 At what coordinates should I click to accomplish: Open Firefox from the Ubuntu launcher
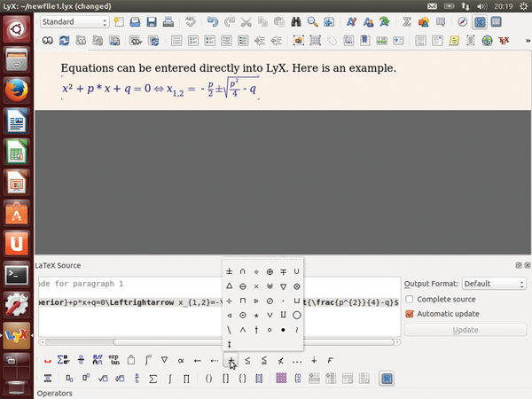point(16,90)
